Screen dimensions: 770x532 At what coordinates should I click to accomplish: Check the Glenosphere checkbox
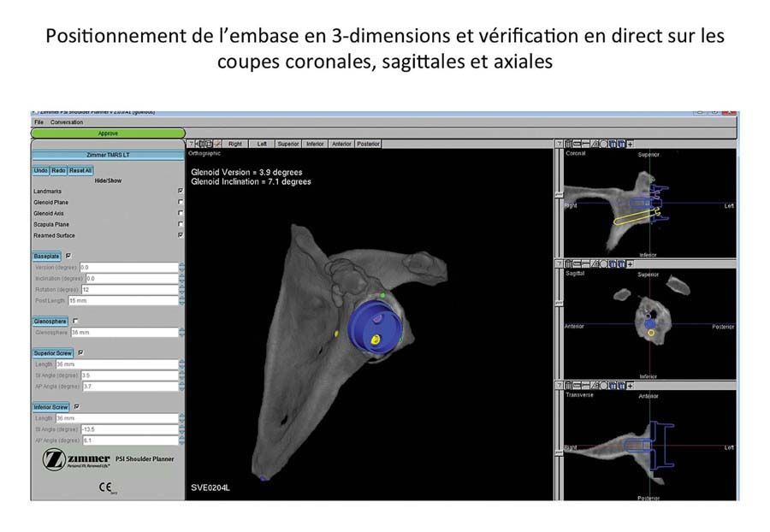tap(75, 321)
